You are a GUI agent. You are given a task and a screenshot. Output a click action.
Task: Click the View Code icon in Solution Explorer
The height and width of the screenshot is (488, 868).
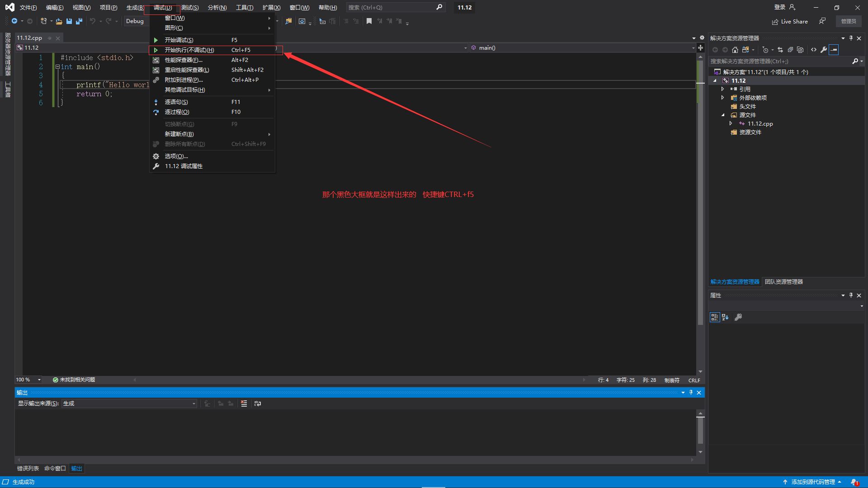coord(814,50)
